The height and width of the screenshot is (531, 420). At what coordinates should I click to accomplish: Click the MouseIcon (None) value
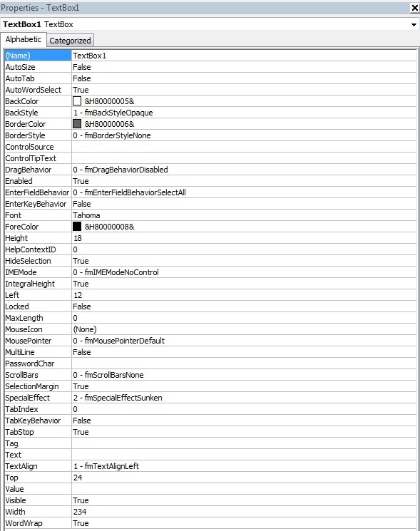tap(244, 329)
